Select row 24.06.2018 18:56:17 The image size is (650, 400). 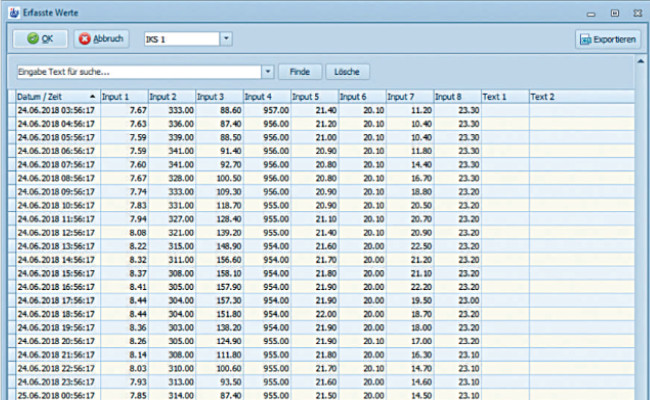coord(321,314)
